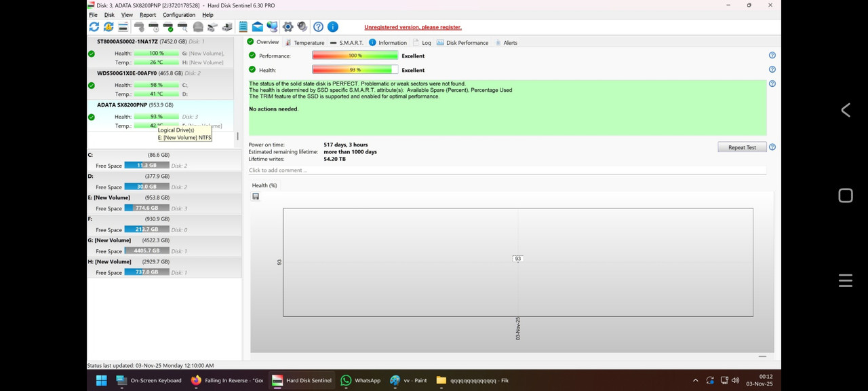Expand the system tray hidden icons chevron
The height and width of the screenshot is (391, 868).
(x=695, y=380)
